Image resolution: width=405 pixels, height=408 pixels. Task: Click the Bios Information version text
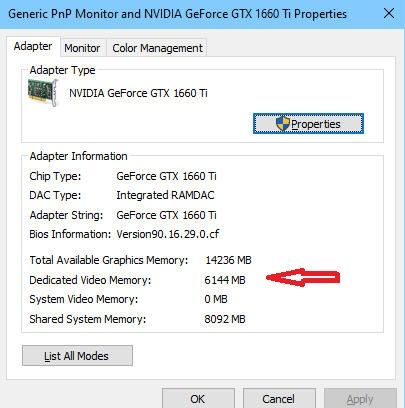tap(168, 234)
